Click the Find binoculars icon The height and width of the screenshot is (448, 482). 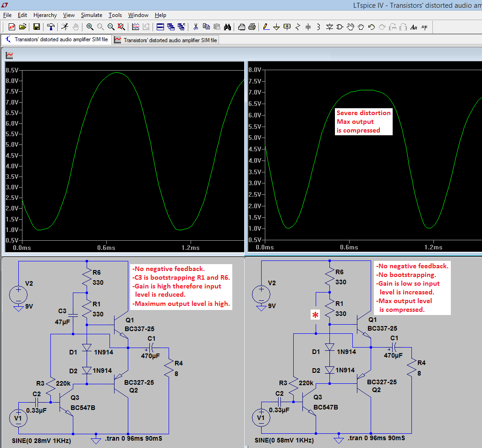point(227,27)
